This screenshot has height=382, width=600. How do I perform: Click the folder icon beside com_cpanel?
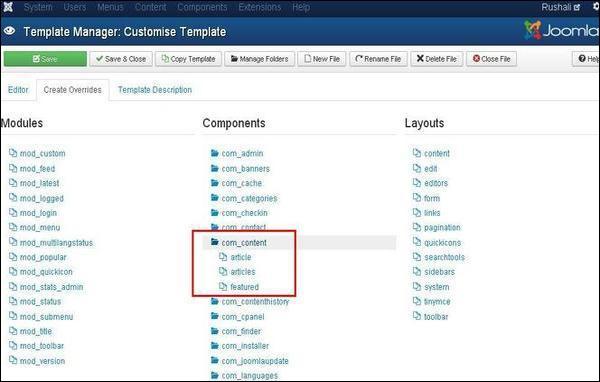(x=215, y=316)
